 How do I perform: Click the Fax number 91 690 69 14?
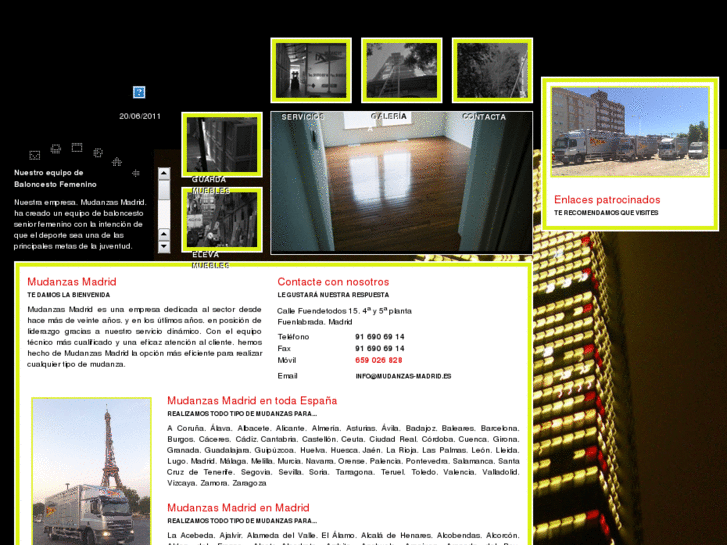[380, 348]
